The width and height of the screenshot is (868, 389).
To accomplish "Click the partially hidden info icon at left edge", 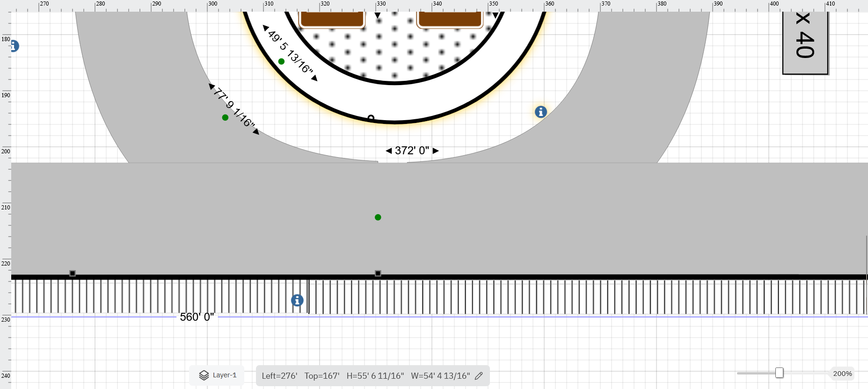I will pyautogui.click(x=14, y=46).
